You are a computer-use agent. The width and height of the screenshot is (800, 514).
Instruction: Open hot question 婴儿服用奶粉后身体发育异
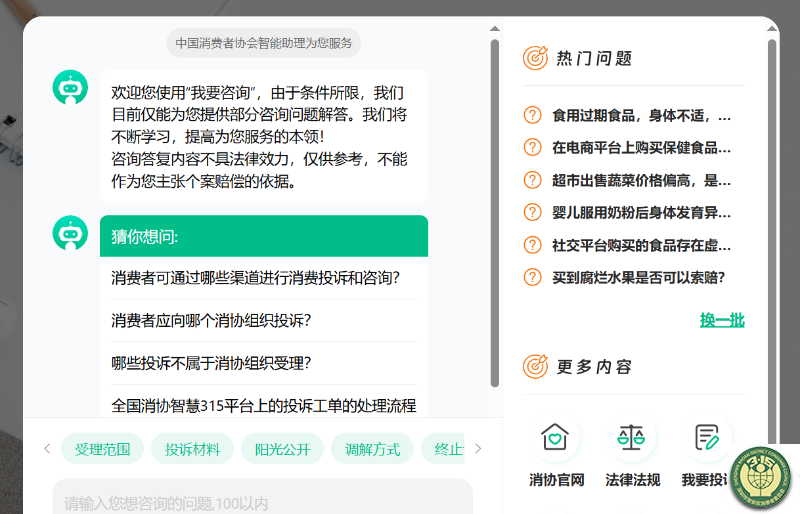641,212
